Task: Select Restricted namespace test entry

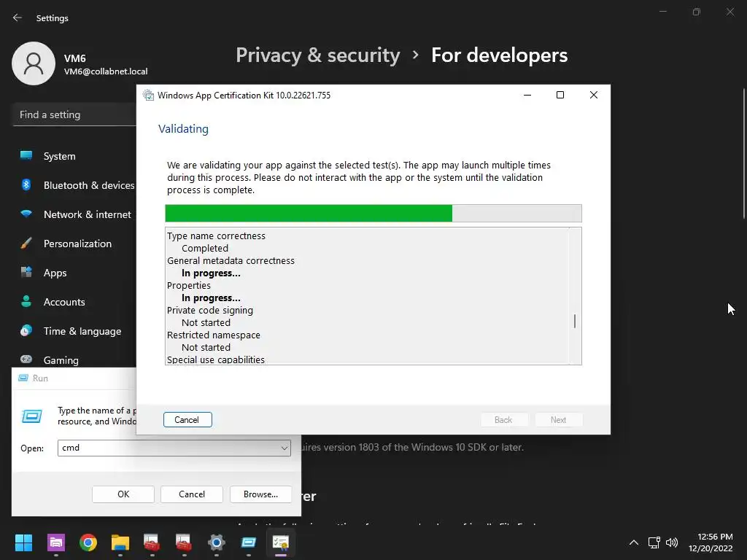Action: tap(214, 335)
